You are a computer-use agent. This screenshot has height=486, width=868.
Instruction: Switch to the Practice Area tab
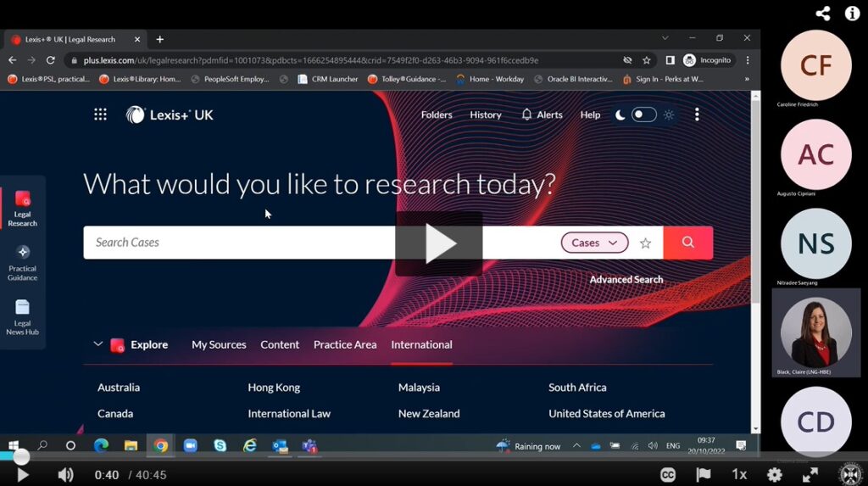(345, 344)
